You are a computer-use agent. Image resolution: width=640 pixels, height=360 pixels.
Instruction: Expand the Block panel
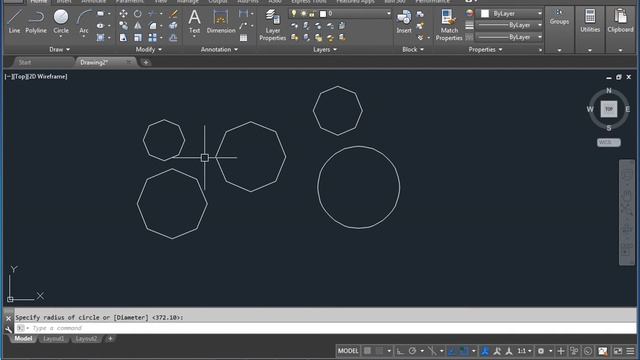(x=413, y=49)
